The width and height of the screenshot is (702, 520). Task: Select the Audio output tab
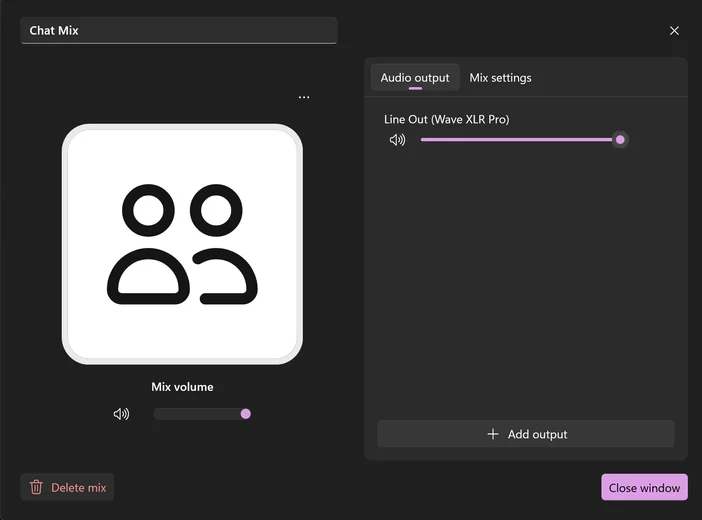coord(415,78)
